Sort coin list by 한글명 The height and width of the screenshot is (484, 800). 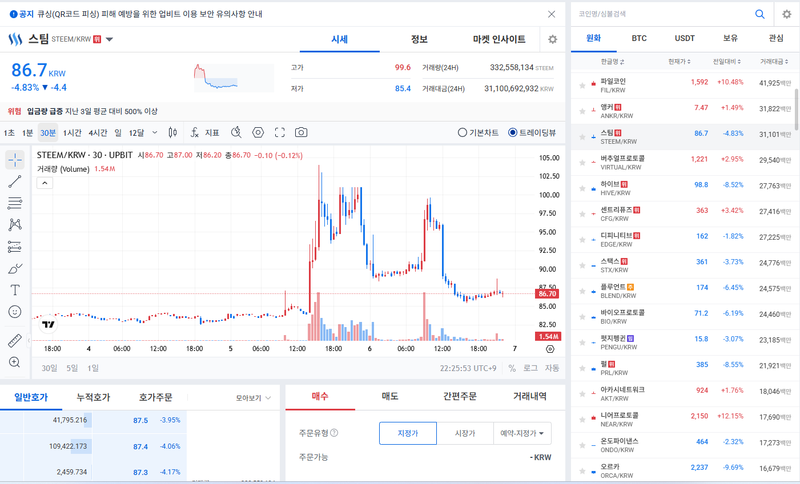[x=612, y=62]
